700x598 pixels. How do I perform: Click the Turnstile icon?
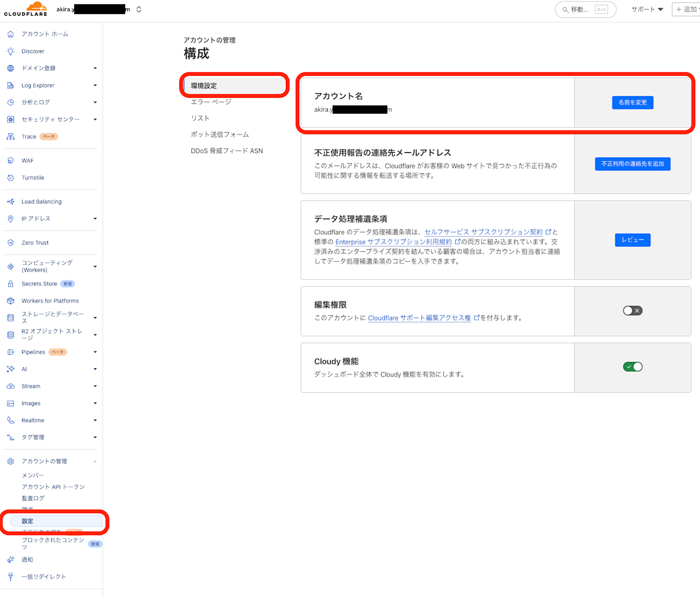point(10,178)
